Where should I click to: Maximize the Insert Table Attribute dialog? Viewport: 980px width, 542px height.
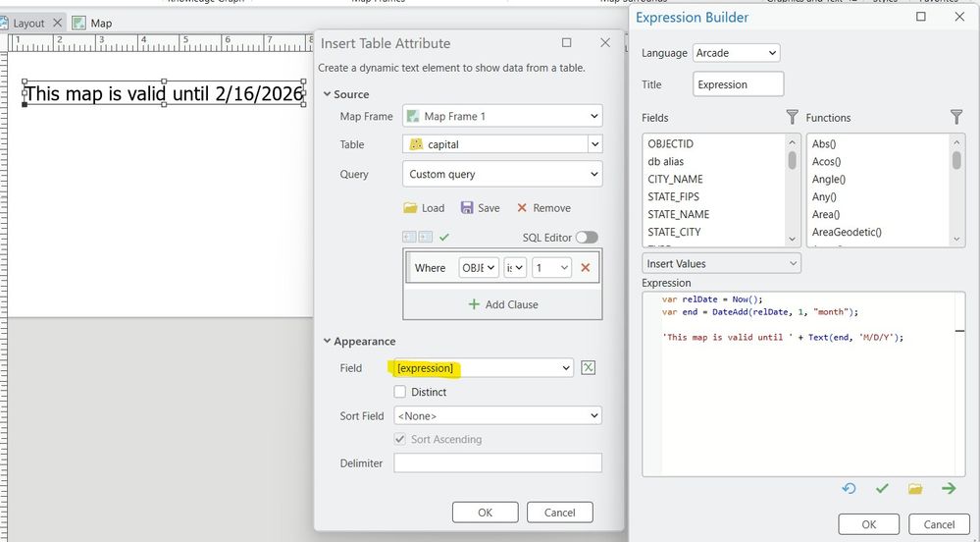[x=566, y=42]
